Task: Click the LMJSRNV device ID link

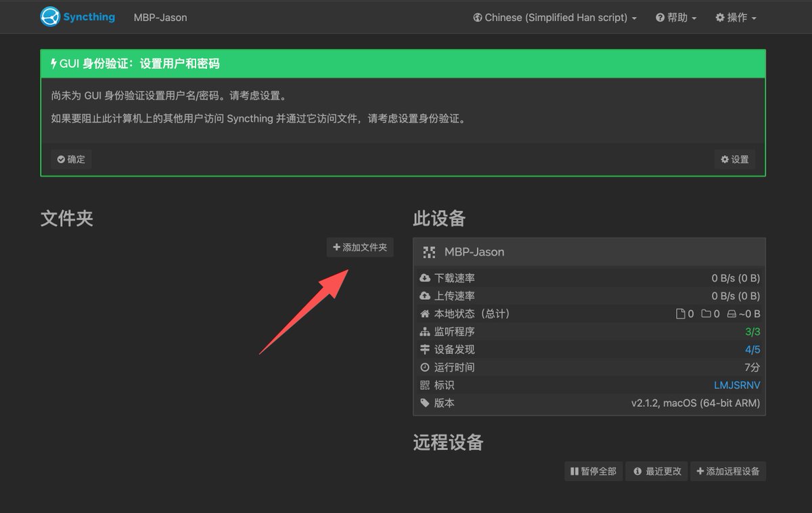Action: pyautogui.click(x=737, y=385)
